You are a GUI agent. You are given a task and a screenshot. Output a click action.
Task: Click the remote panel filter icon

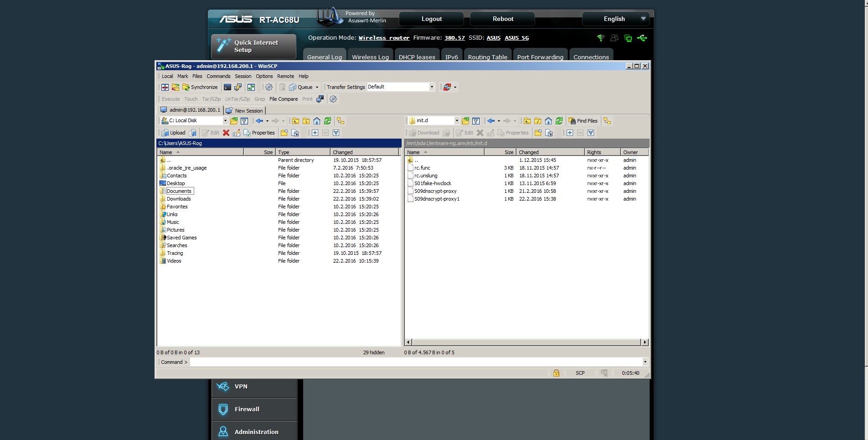[476, 121]
